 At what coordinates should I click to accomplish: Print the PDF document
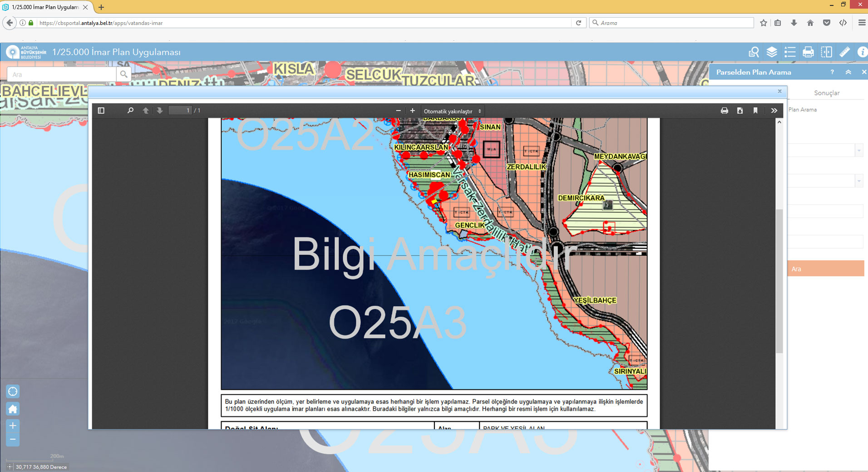tap(725, 111)
